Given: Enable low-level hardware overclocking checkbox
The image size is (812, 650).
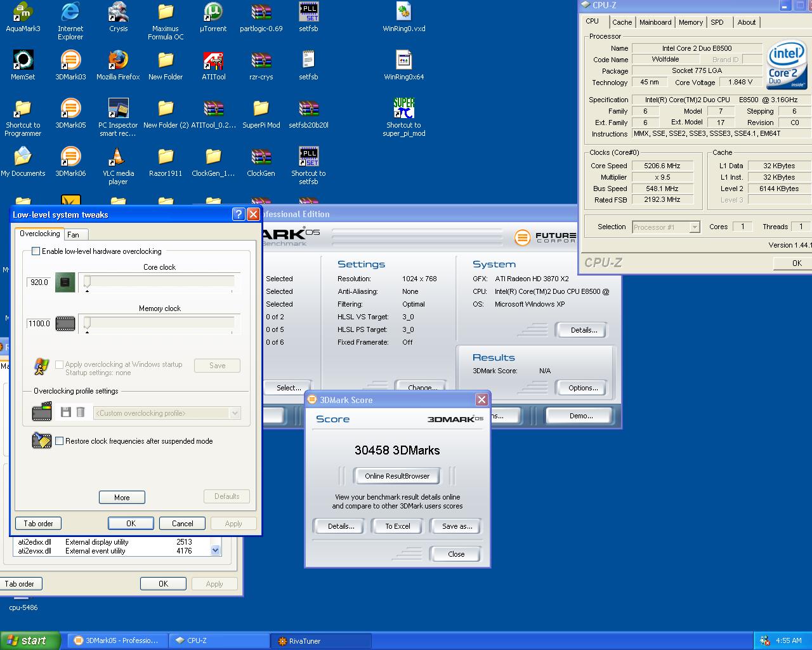Looking at the screenshot, I should coord(36,251).
